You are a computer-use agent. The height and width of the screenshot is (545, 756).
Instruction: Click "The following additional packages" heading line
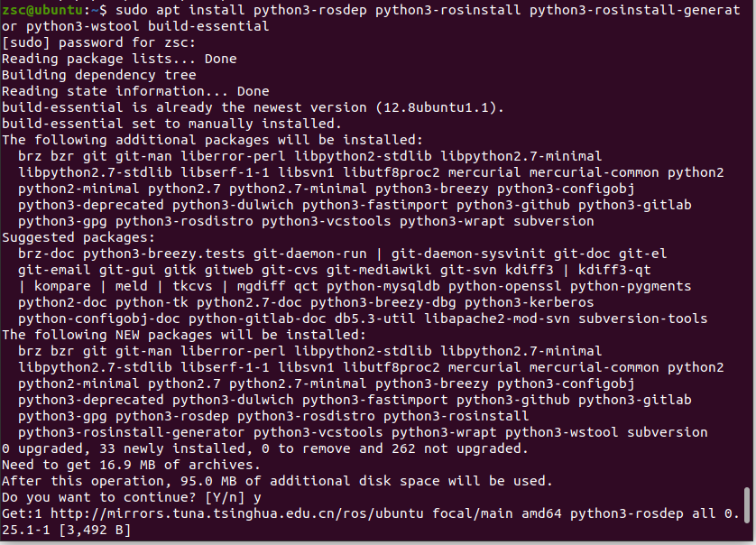(x=212, y=140)
